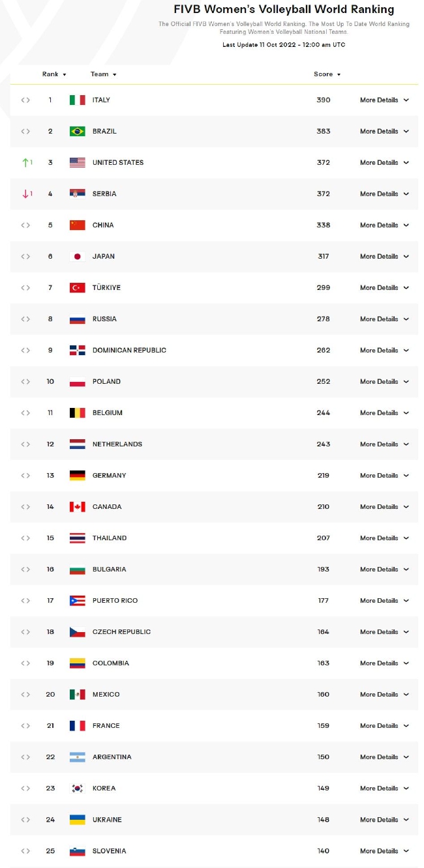Click the Puerto Rico flag icon

78,601
